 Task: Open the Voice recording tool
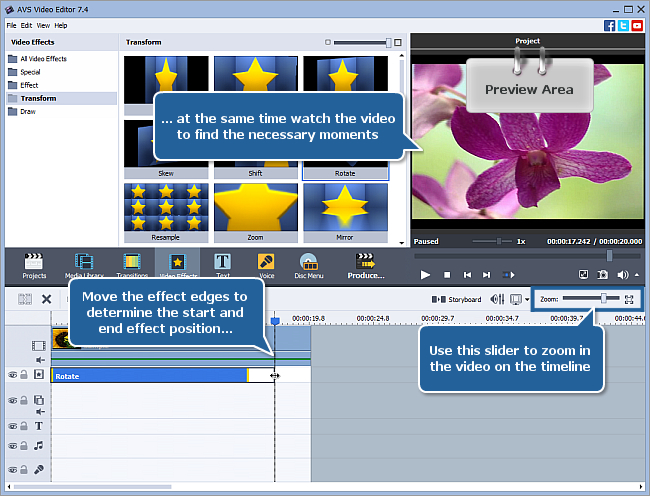[267, 266]
